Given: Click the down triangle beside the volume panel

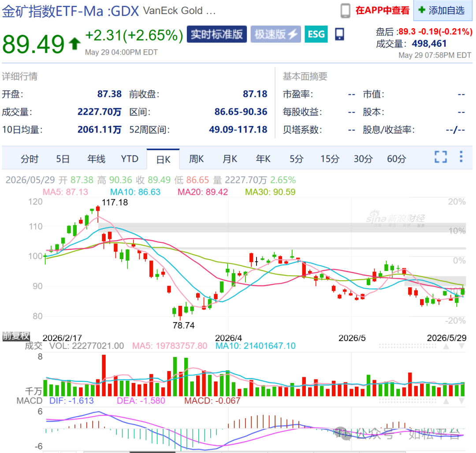Looking at the screenshot, I should tap(461, 346).
